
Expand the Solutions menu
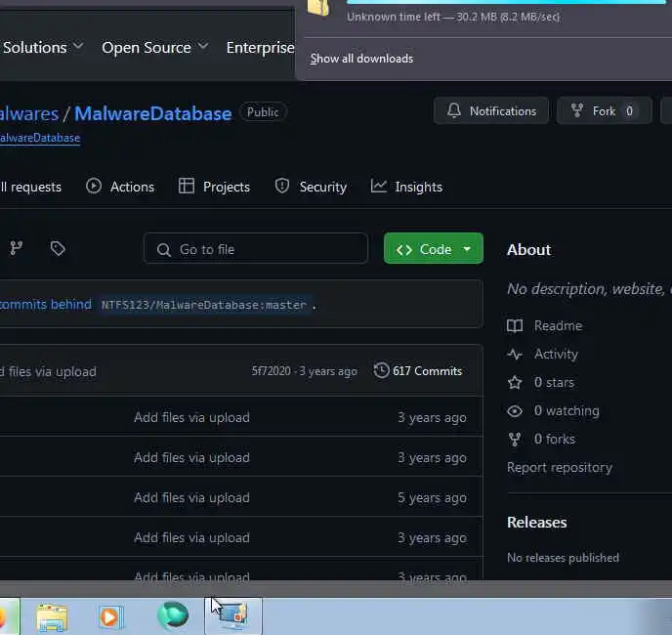pyautogui.click(x=43, y=47)
